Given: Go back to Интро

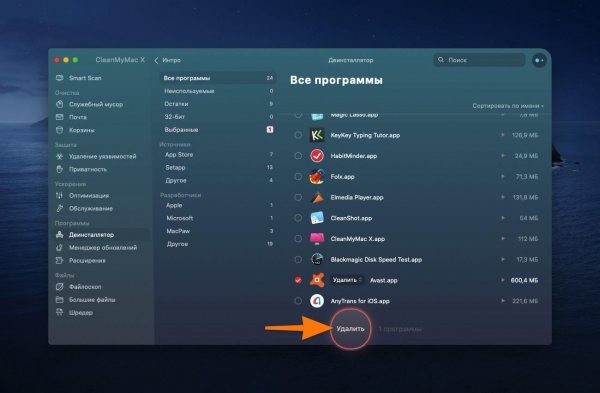Looking at the screenshot, I should click(168, 60).
